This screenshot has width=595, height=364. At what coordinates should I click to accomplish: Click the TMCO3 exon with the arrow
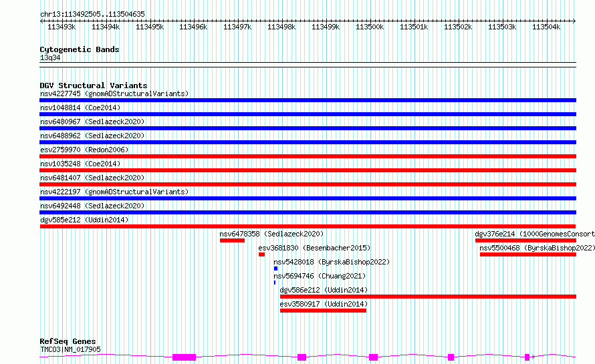point(527,357)
